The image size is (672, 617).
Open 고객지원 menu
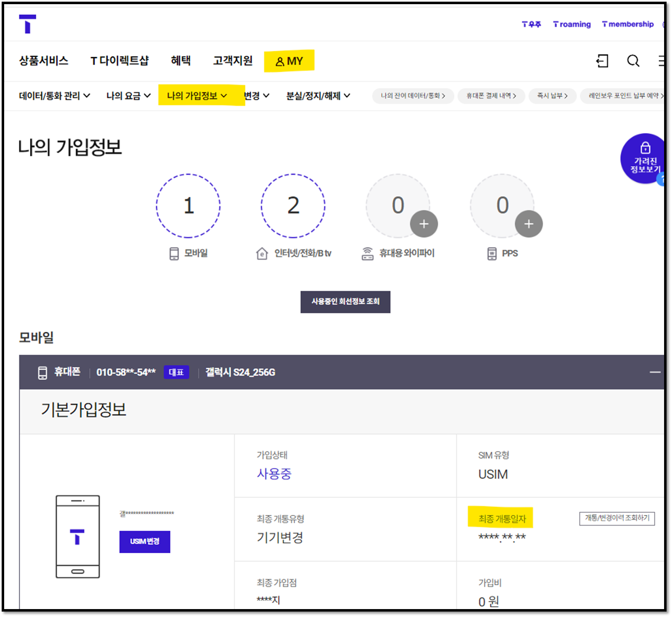click(233, 61)
